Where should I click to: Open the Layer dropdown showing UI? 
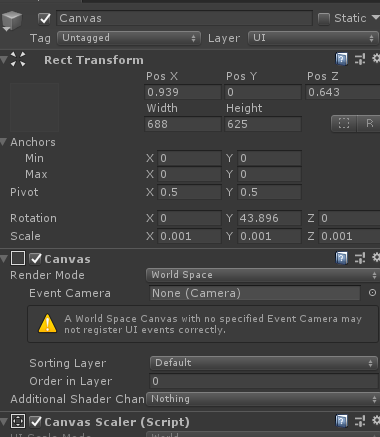pos(313,38)
